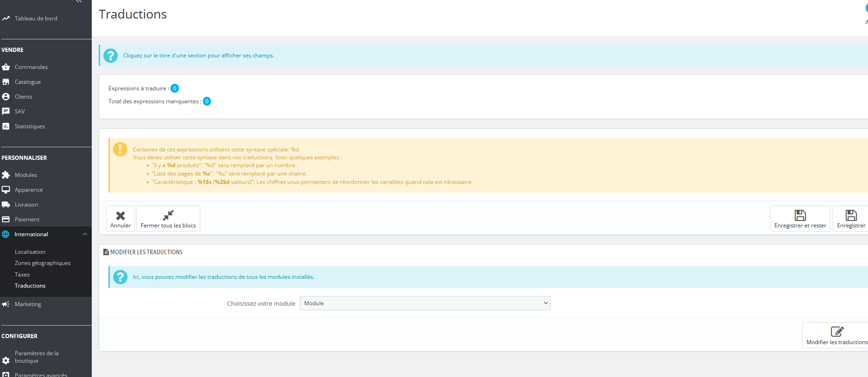Click the Paiement card icon

(6, 220)
